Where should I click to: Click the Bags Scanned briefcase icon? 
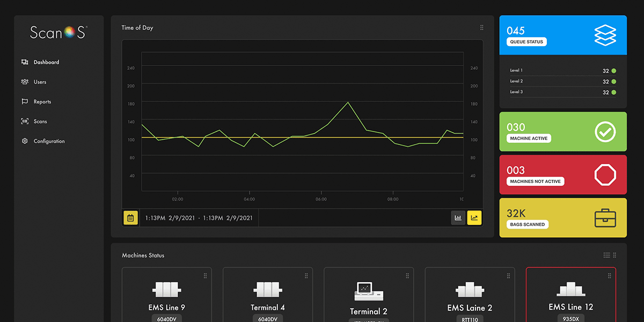pyautogui.click(x=605, y=218)
